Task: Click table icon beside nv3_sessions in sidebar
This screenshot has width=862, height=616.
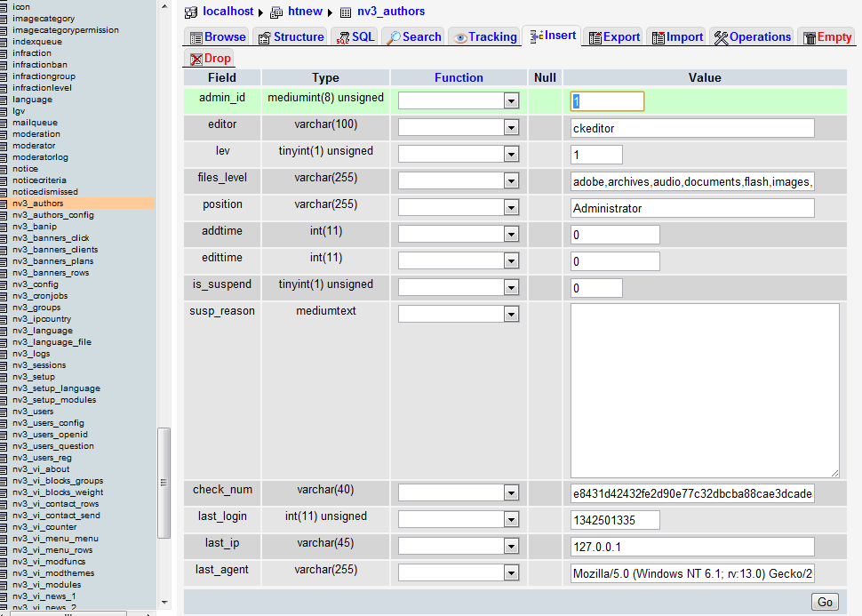Action: (x=4, y=365)
